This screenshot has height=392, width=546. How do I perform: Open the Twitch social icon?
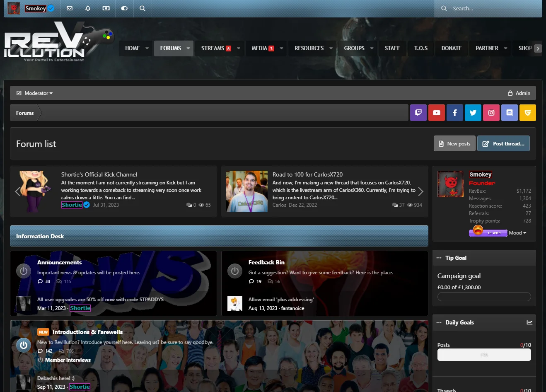[x=418, y=113]
